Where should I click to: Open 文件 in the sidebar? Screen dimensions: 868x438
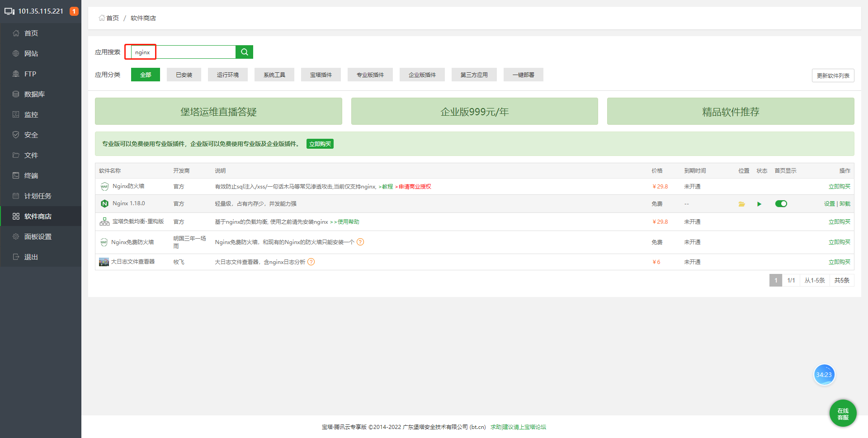tap(41, 155)
